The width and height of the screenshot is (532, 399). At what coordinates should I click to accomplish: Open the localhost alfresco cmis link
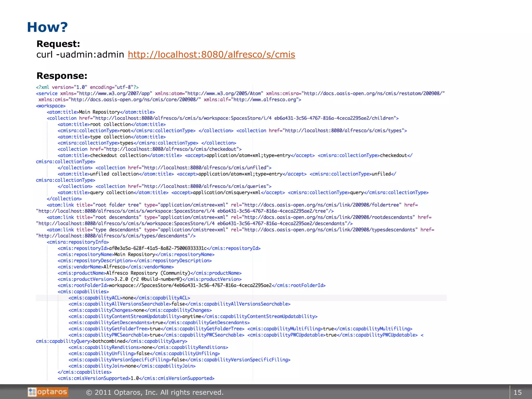point(211,55)
